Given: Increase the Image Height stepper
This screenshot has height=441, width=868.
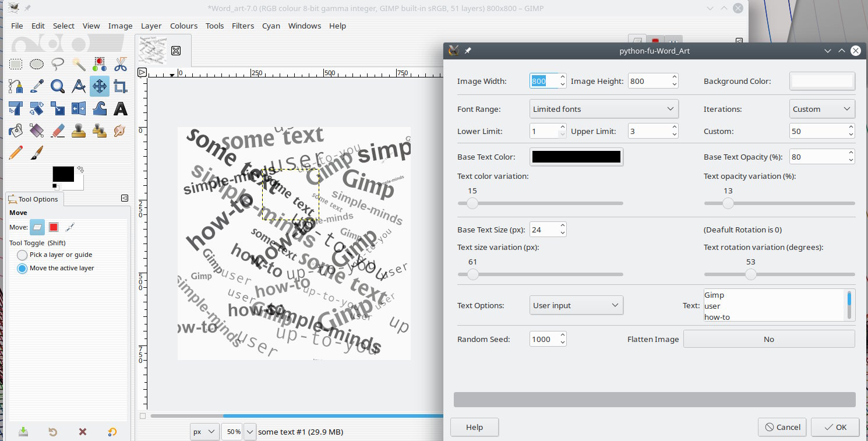Looking at the screenshot, I should coord(675,77).
